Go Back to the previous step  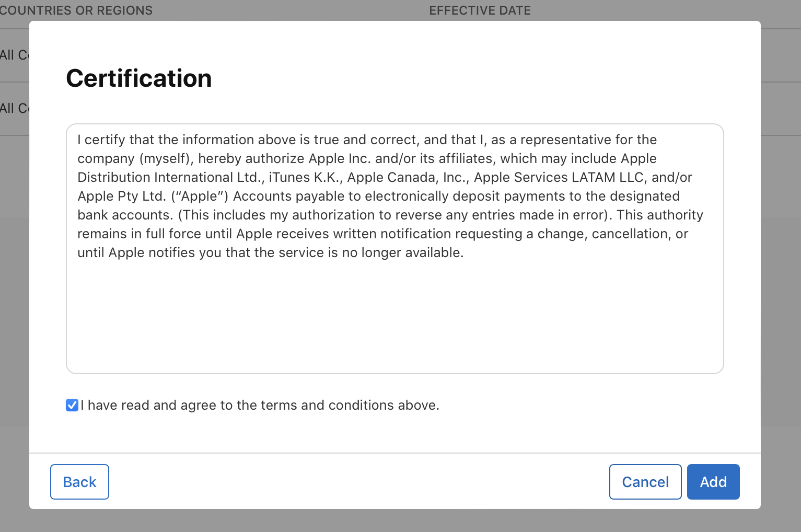(79, 482)
